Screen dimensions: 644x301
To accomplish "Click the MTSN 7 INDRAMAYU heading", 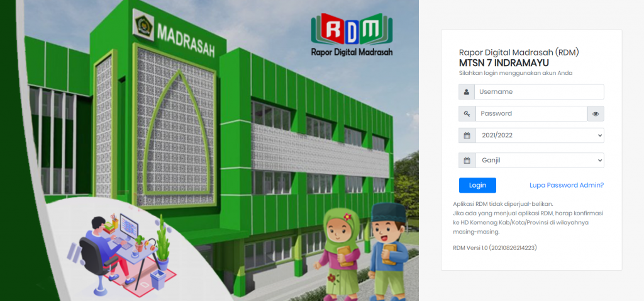I will 504,63.
